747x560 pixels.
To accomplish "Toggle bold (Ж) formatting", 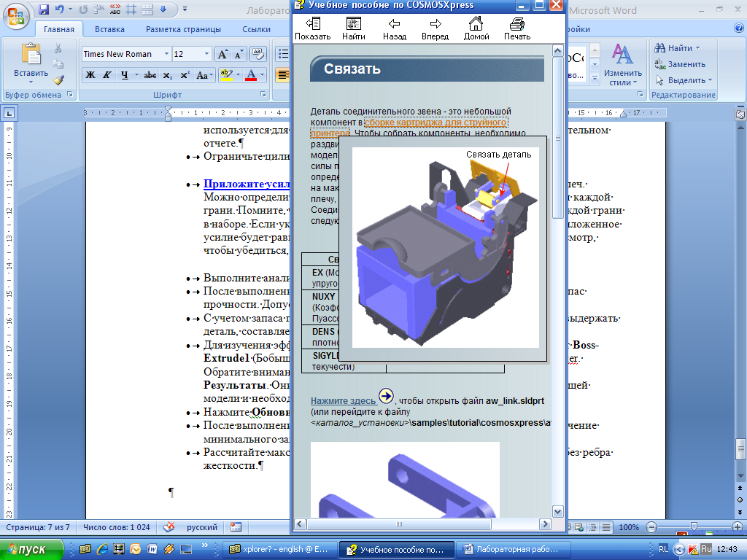I will 90,75.
